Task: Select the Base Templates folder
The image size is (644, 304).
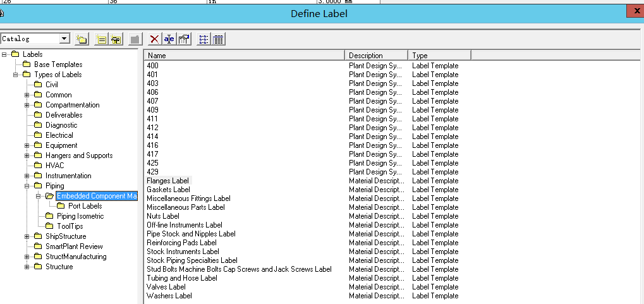Action: pos(58,64)
